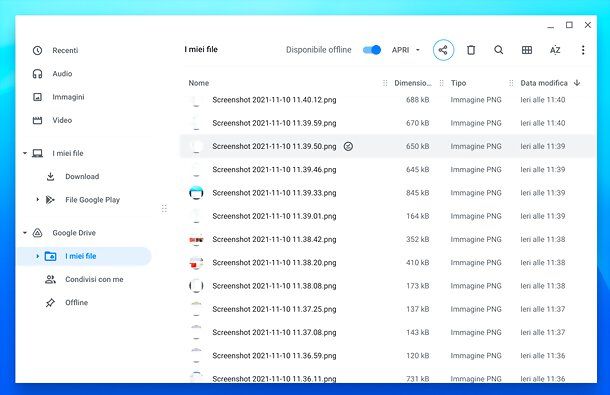Click the pin icon for Offline
Viewport: 610px width, 395px height.
point(50,303)
